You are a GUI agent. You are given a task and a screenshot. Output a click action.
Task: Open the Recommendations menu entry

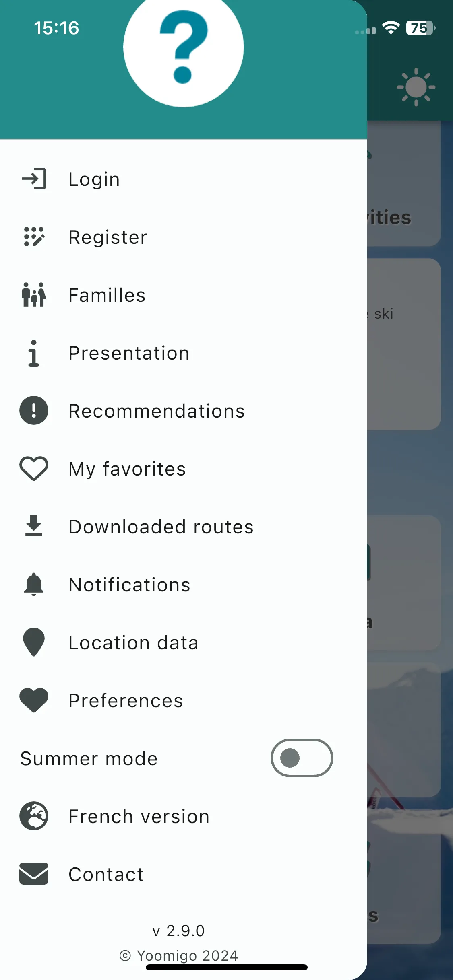184,411
